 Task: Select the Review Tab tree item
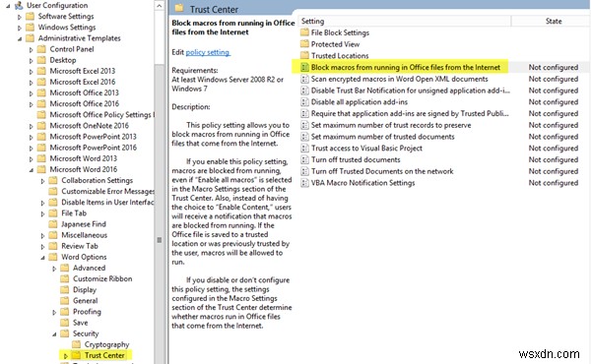coord(80,246)
